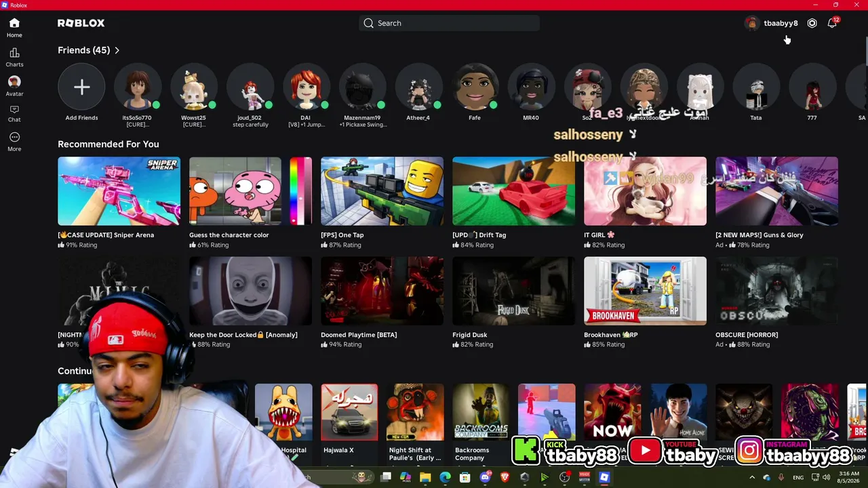Click the microphone tray icon
Viewport: 868px width, 488px height.
781,477
